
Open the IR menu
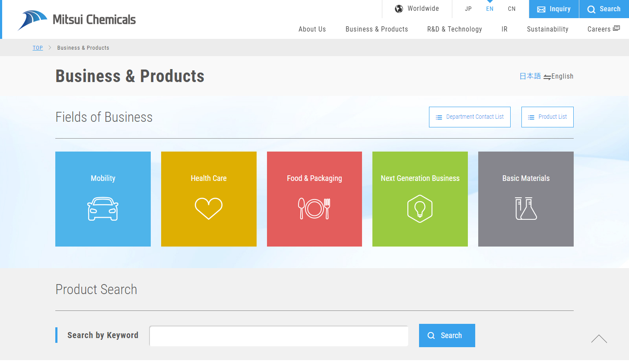click(505, 29)
